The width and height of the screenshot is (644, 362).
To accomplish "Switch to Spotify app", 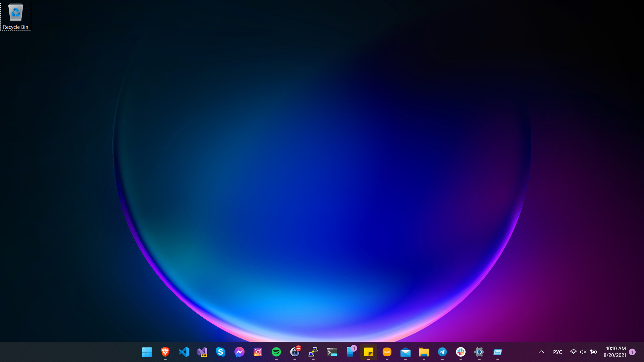I will [276, 352].
